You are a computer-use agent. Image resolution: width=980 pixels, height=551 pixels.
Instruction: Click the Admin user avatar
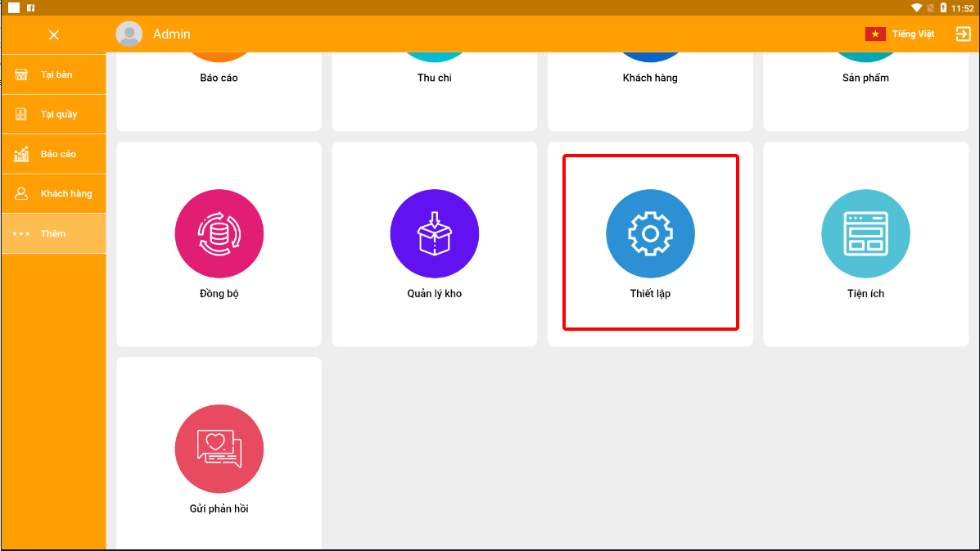tap(129, 34)
